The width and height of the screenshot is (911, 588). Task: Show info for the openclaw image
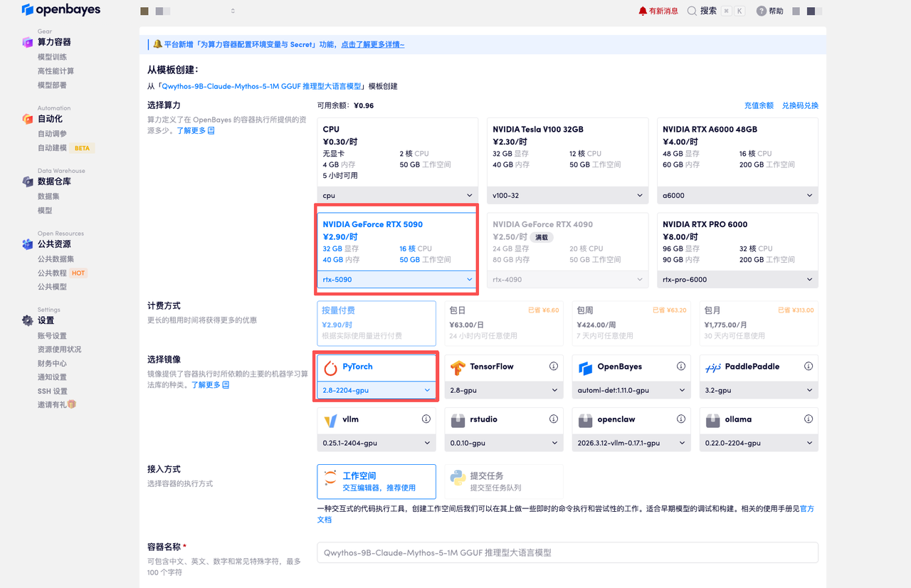[x=681, y=419]
